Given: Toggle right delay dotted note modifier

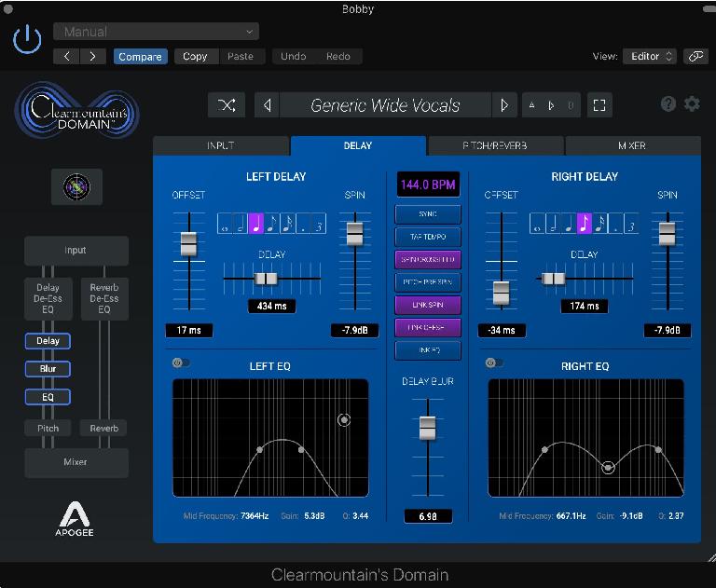Looking at the screenshot, I should pyautogui.click(x=615, y=224).
